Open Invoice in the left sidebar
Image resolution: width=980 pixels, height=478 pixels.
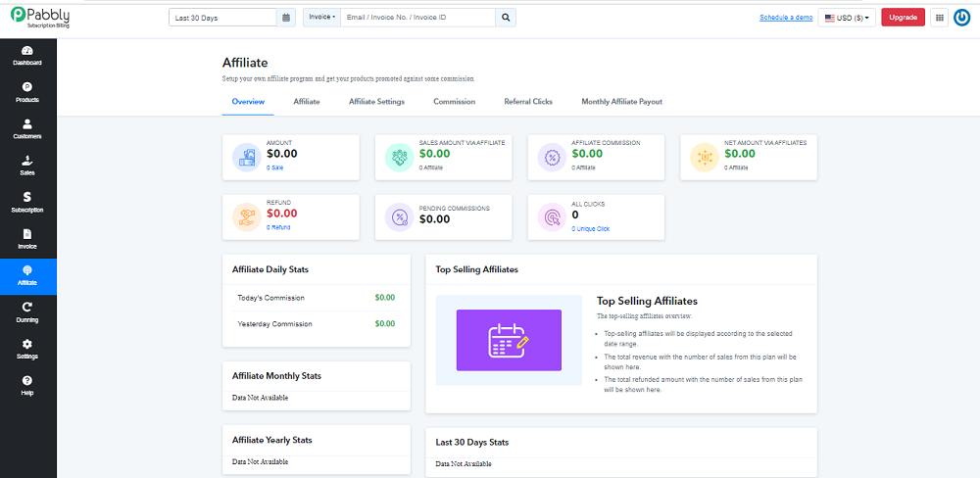[27, 239]
